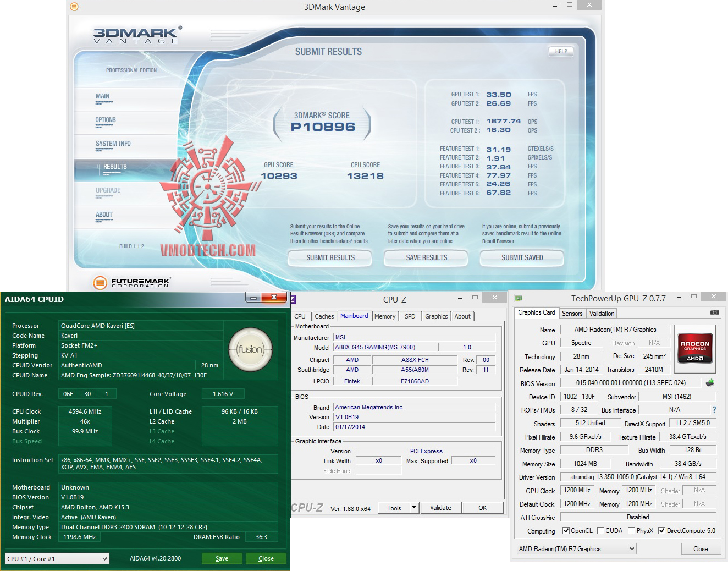Open the Validation tab in GPU-Z

click(602, 314)
